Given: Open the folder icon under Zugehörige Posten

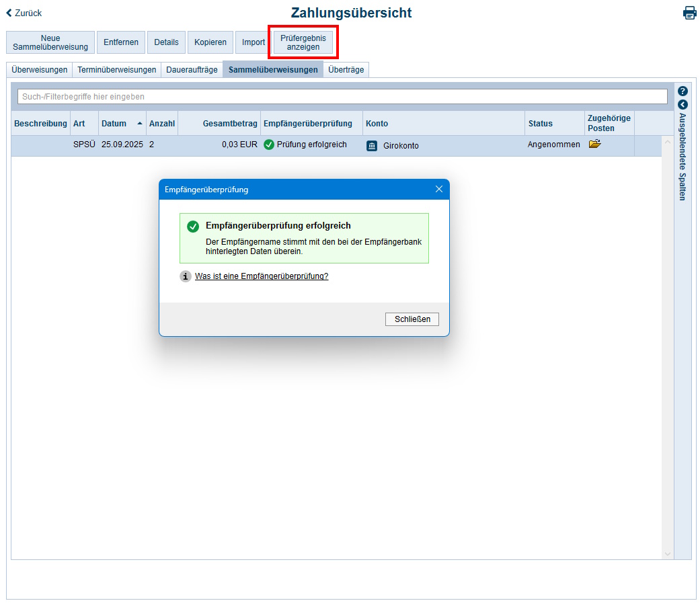Looking at the screenshot, I should pyautogui.click(x=594, y=144).
